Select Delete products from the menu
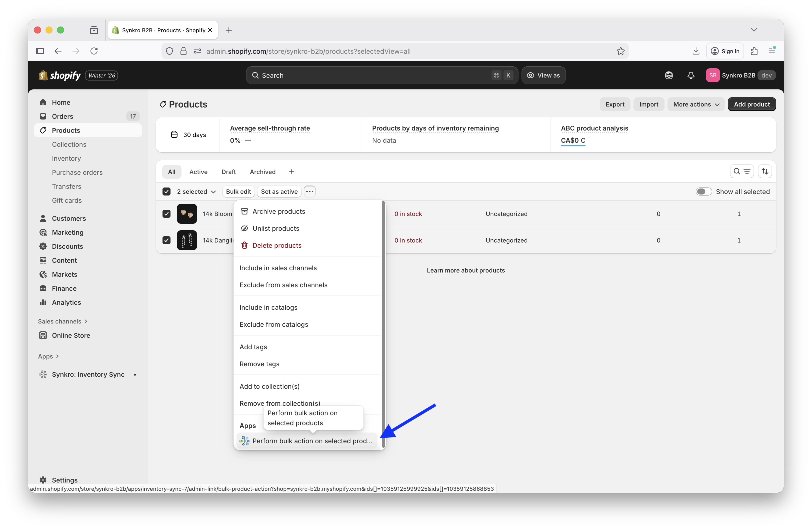Image resolution: width=812 pixels, height=530 pixels. [x=277, y=245]
